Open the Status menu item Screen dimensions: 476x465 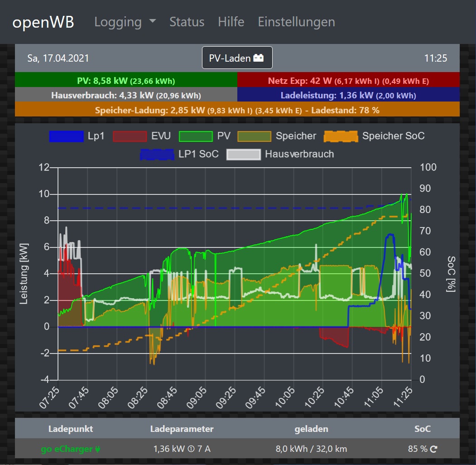pyautogui.click(x=187, y=22)
